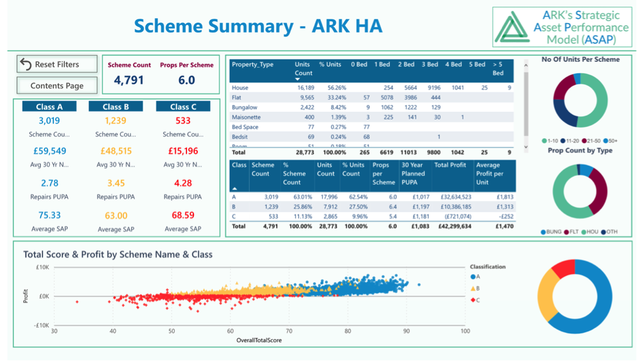Toggle the FLT legend item in Prop Count
644x361 pixels.
(x=570, y=232)
